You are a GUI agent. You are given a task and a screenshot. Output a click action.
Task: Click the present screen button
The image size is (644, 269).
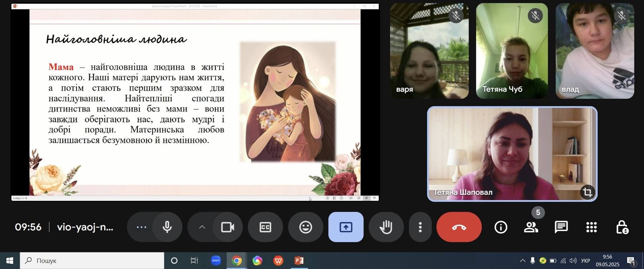pos(346,227)
